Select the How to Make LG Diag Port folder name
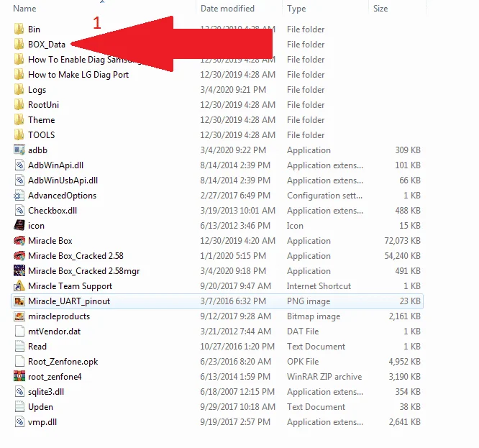Screen dimensions: 479x448 click(x=78, y=75)
